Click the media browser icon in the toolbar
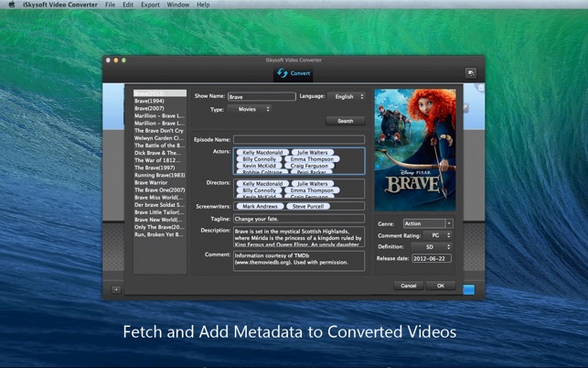588x368 pixels. point(471,73)
